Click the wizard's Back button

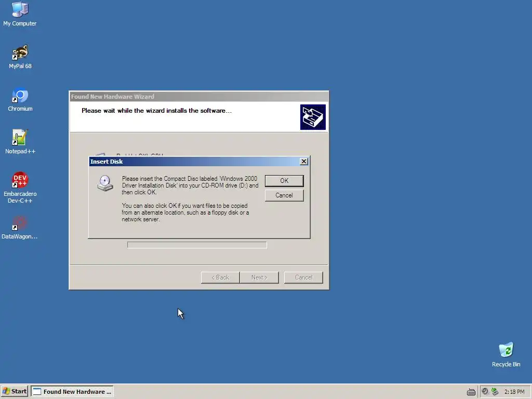220,277
